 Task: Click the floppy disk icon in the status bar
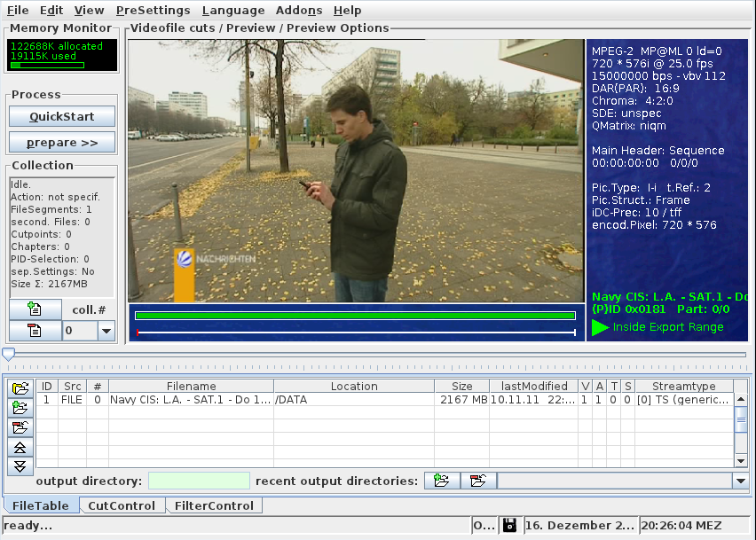coord(509,525)
